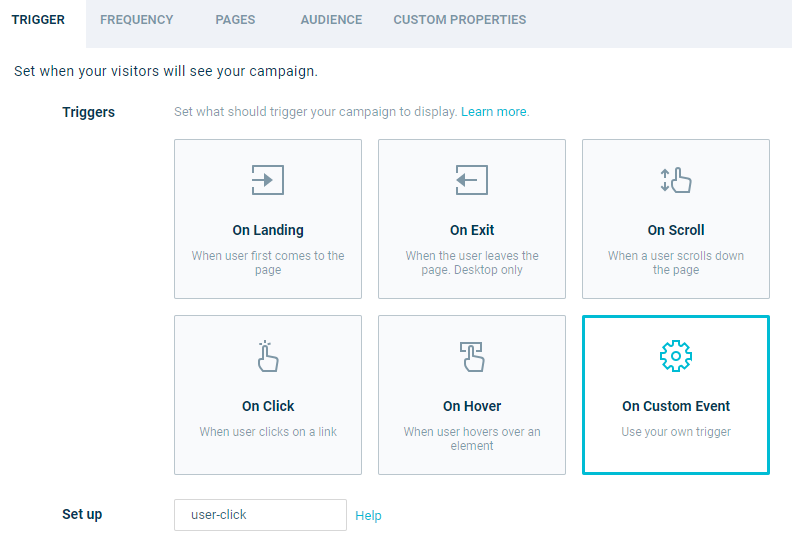Viewport: 792px width, 545px height.
Task: Select the On Click trigger title
Action: point(268,406)
